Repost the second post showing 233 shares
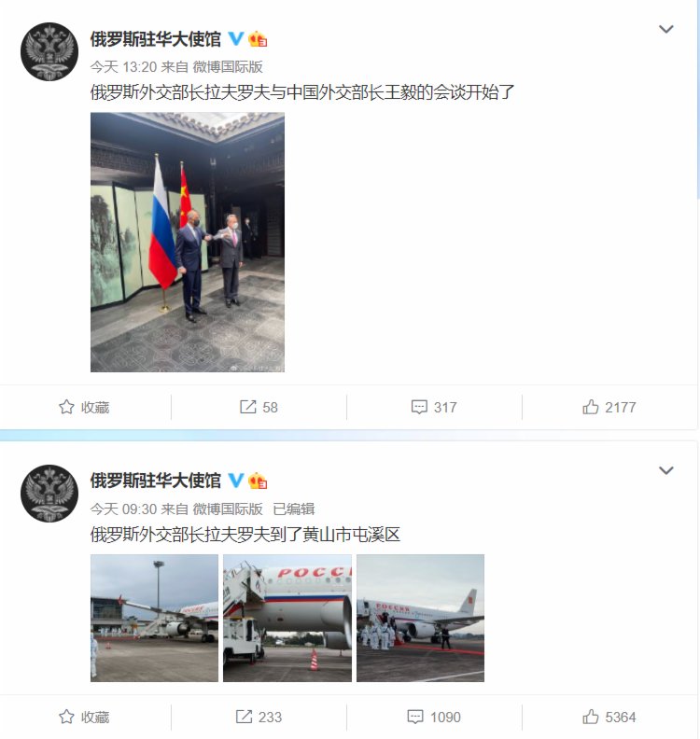This screenshot has width=700, height=739. 259,717
